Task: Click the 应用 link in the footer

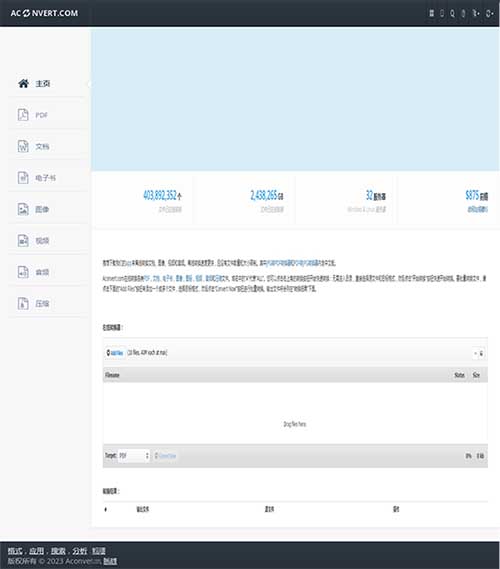Action: (36, 551)
